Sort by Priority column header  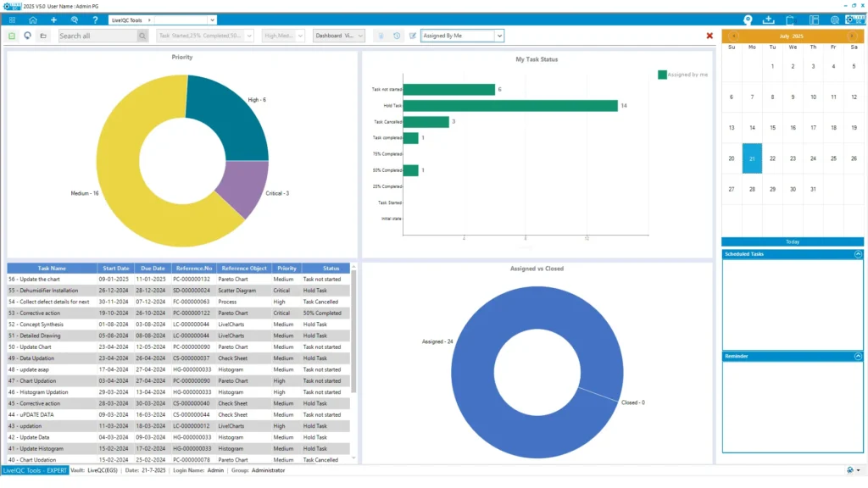[287, 269]
